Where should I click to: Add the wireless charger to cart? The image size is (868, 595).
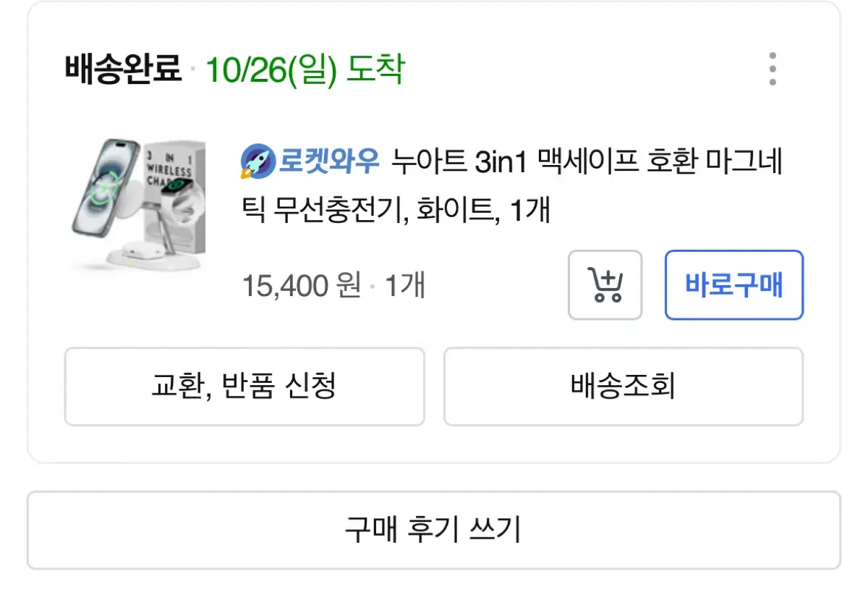tap(605, 285)
